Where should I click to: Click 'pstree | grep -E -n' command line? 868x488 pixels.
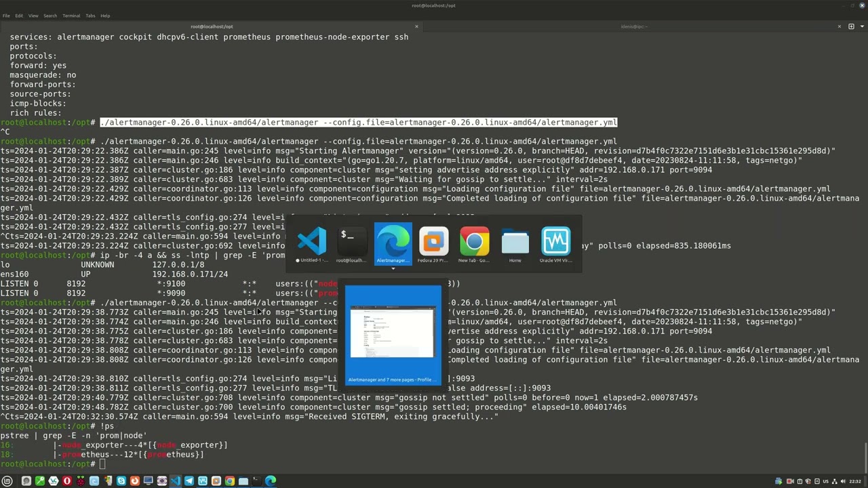[x=73, y=436]
